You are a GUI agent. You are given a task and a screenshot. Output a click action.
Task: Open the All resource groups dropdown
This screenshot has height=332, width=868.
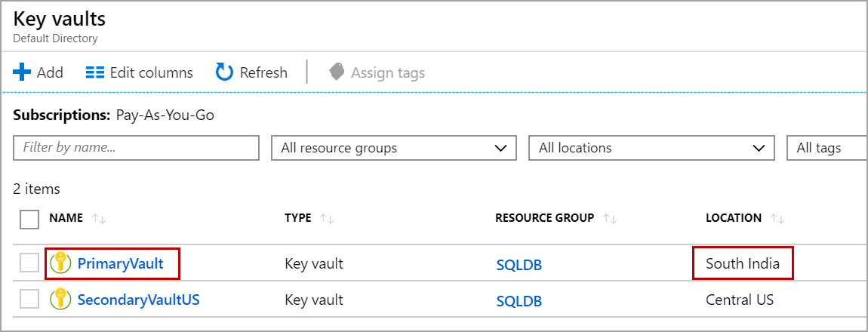(x=393, y=148)
